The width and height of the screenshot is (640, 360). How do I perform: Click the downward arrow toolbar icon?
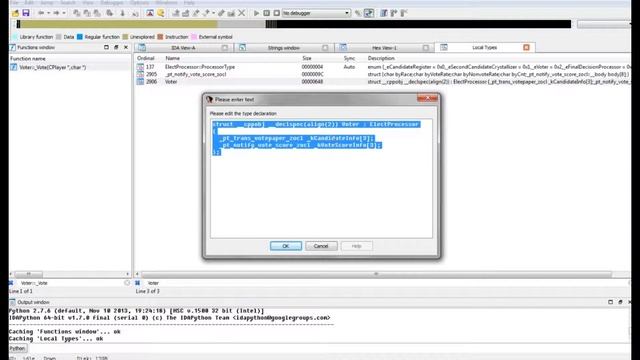point(122,13)
